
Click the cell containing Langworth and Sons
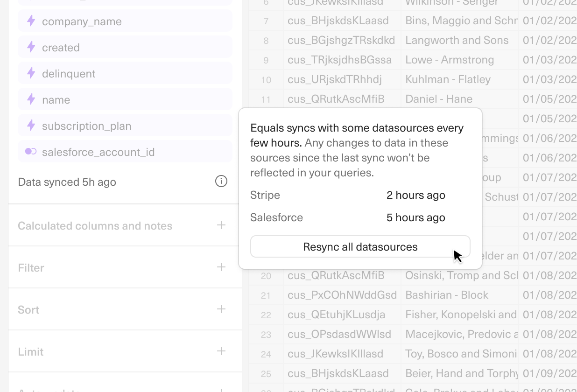pyautogui.click(x=457, y=40)
